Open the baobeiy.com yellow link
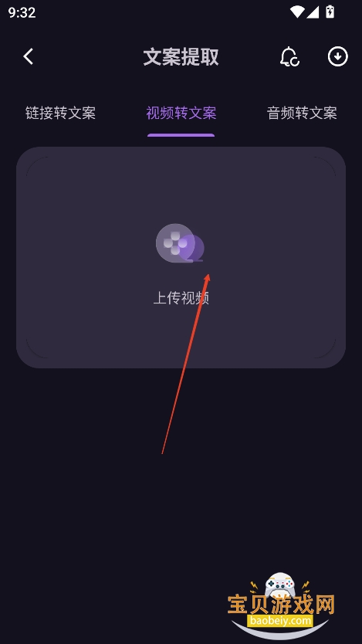Viewport: 362px width, 644px height. click(x=280, y=621)
